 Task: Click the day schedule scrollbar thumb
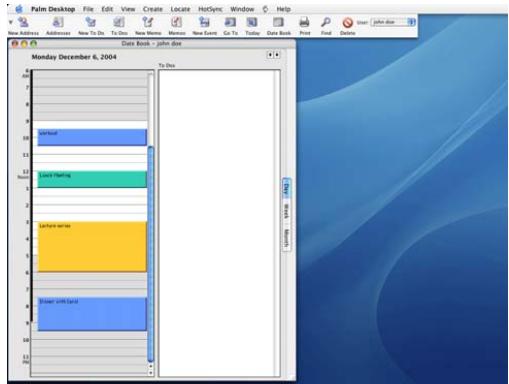[151, 254]
